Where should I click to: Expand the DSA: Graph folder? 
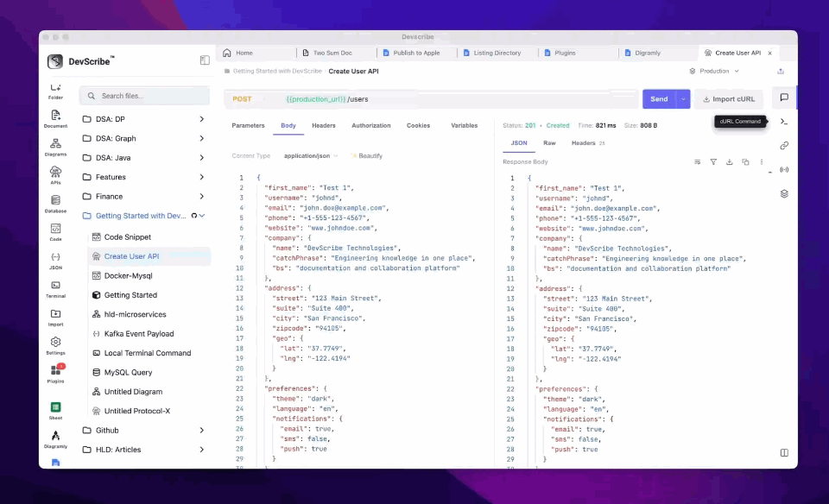[x=201, y=138]
